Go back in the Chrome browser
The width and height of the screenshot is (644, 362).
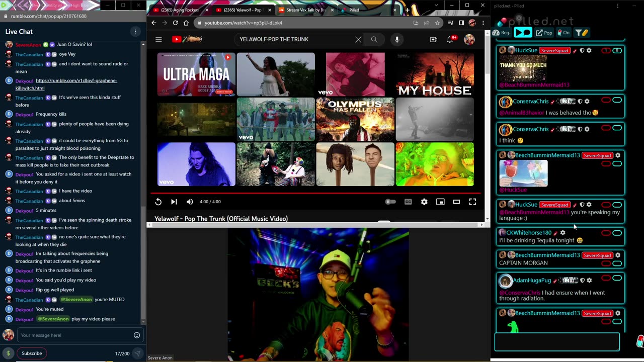(154, 23)
